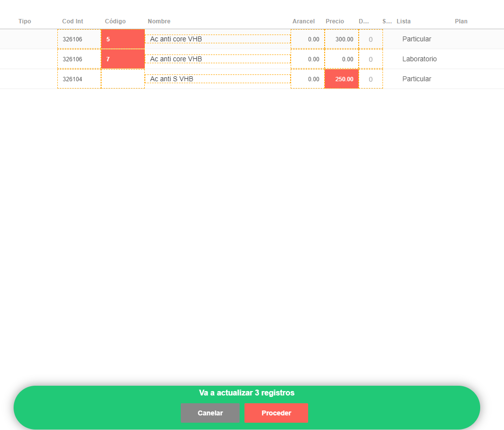Select the Precio cell in Laboratorio row

coord(341,59)
